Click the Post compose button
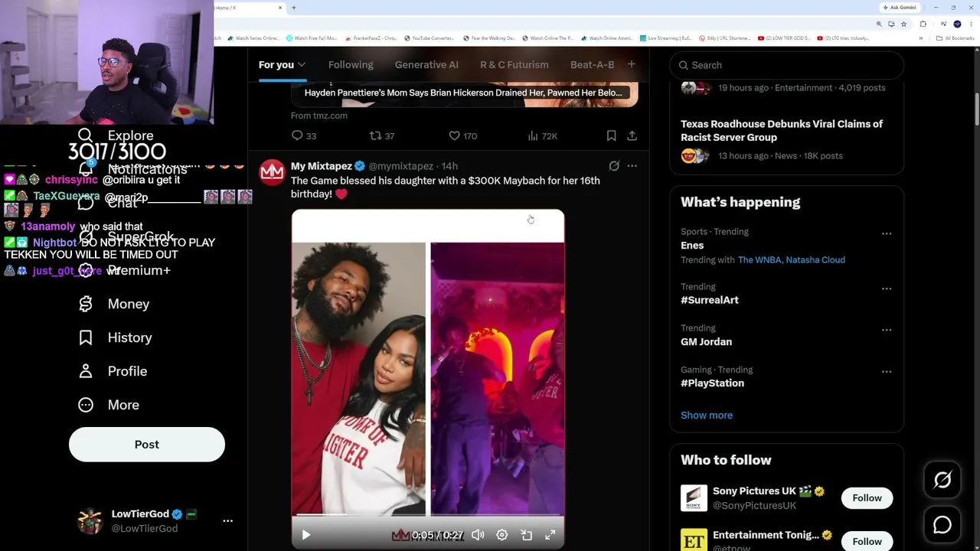 pyautogui.click(x=147, y=445)
